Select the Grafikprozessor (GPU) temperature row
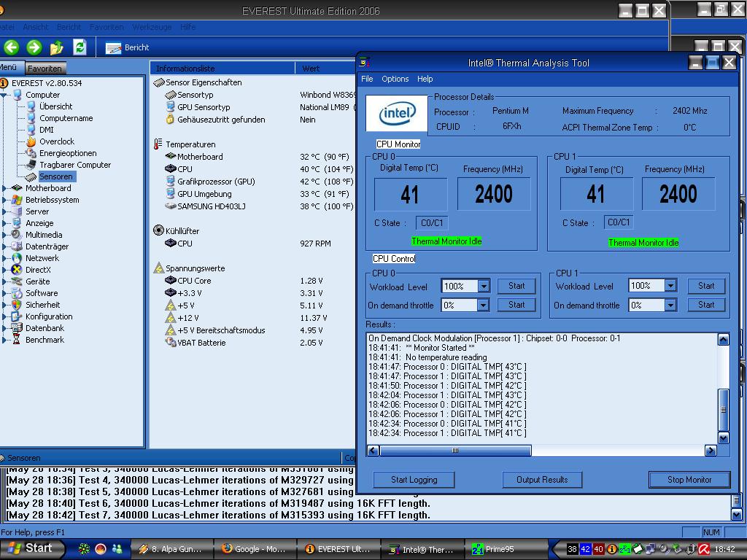 [260, 182]
